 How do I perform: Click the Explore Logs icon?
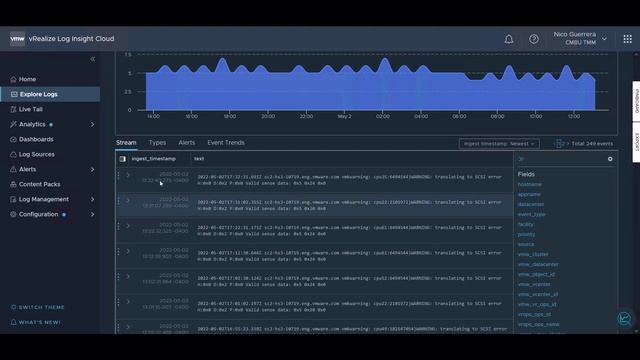point(14,94)
